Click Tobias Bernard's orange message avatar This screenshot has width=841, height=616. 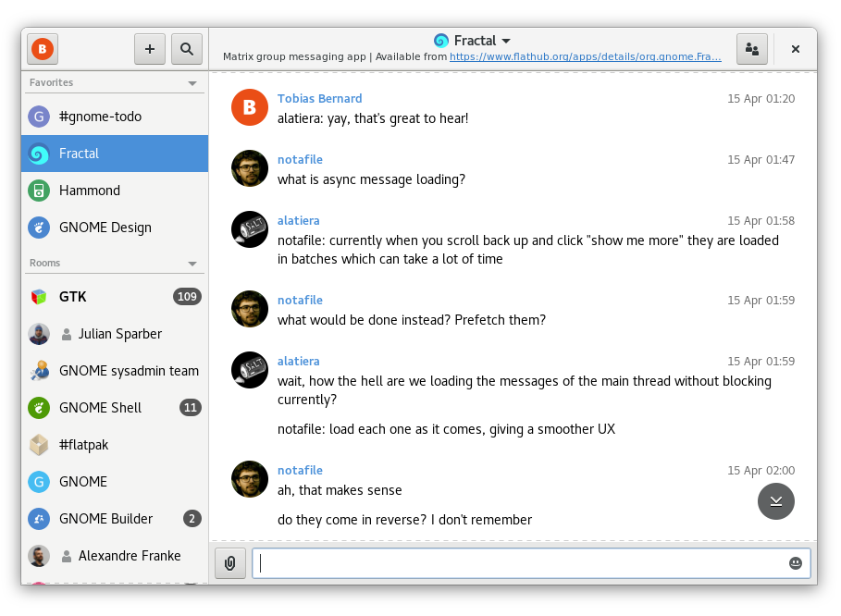click(x=250, y=107)
